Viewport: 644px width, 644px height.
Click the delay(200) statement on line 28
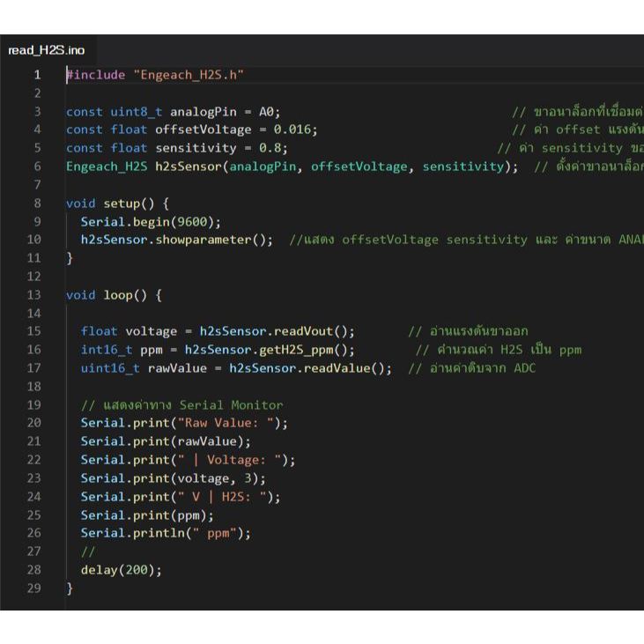tap(122, 570)
